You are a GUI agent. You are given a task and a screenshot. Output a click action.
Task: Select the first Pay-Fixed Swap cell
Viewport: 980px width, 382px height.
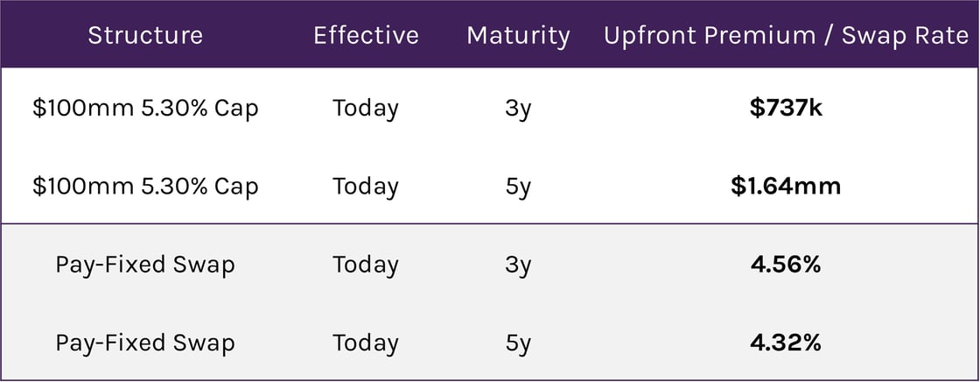point(145,265)
